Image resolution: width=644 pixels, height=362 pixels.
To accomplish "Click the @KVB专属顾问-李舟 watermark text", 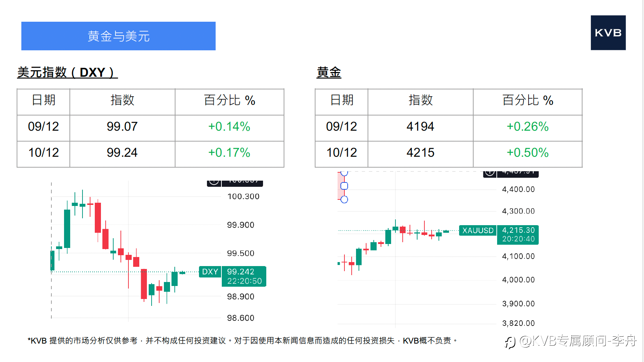I will (578, 341).
